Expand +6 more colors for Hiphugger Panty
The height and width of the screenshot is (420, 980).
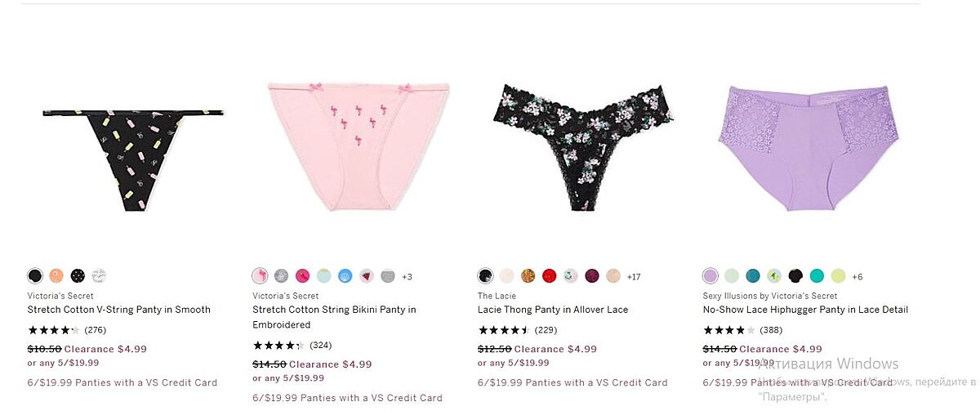857,277
